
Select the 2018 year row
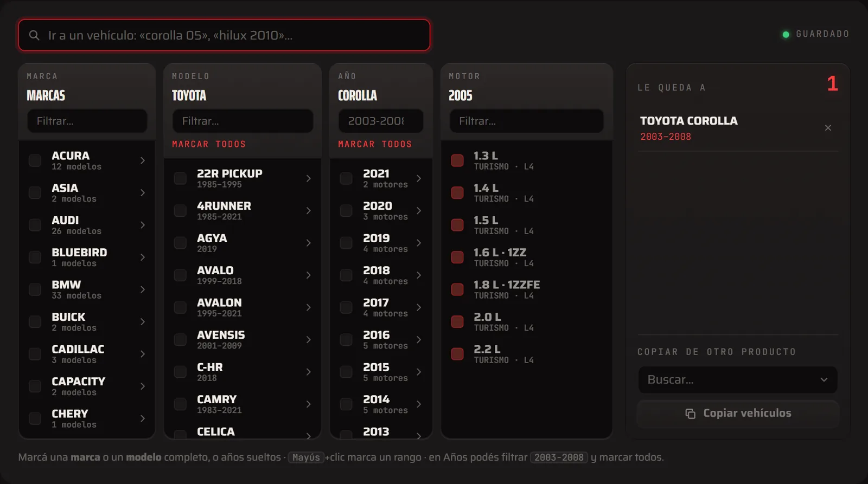pyautogui.click(x=381, y=275)
